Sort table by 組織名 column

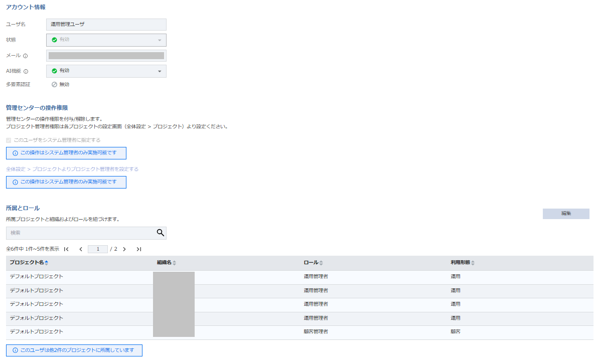click(174, 263)
